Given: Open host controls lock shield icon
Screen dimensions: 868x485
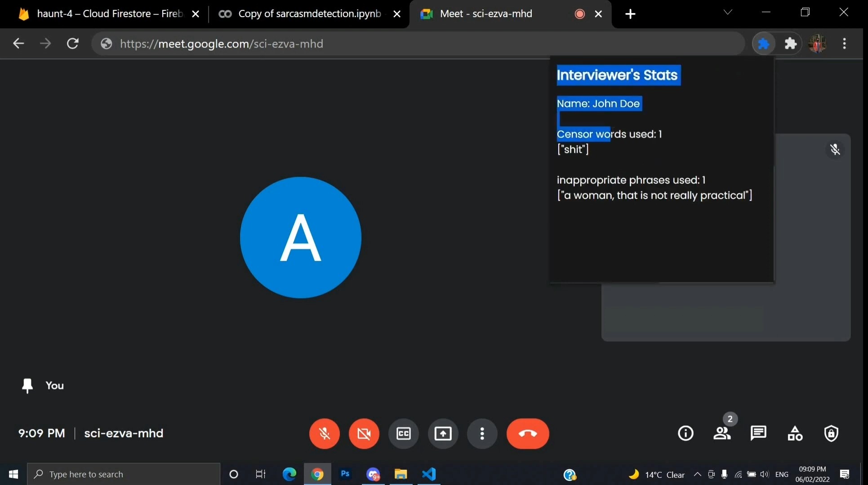Looking at the screenshot, I should tap(831, 433).
